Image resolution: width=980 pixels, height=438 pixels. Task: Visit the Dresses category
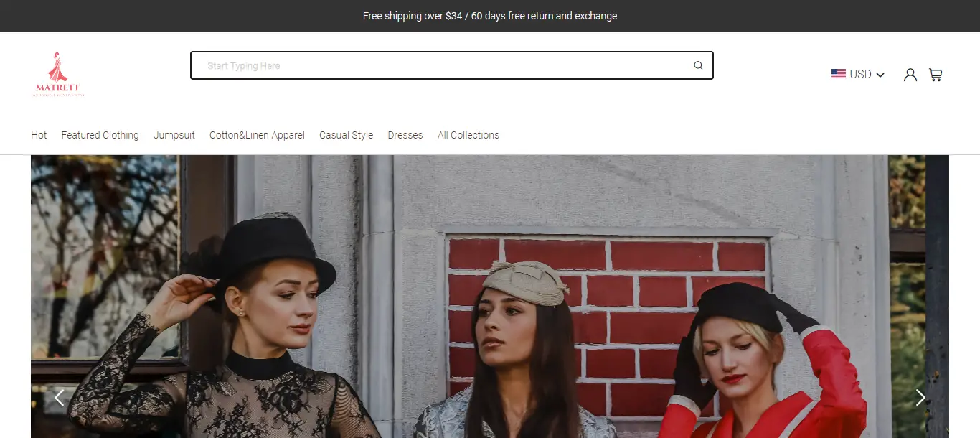click(405, 135)
